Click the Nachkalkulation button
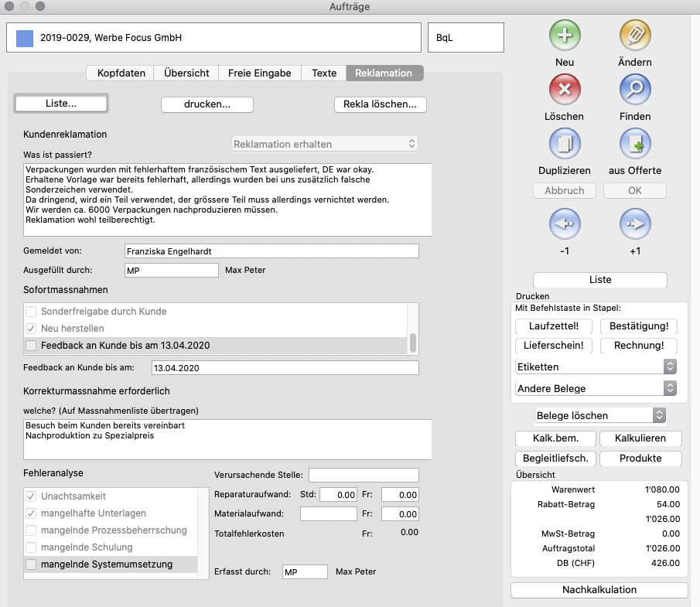 (599, 590)
